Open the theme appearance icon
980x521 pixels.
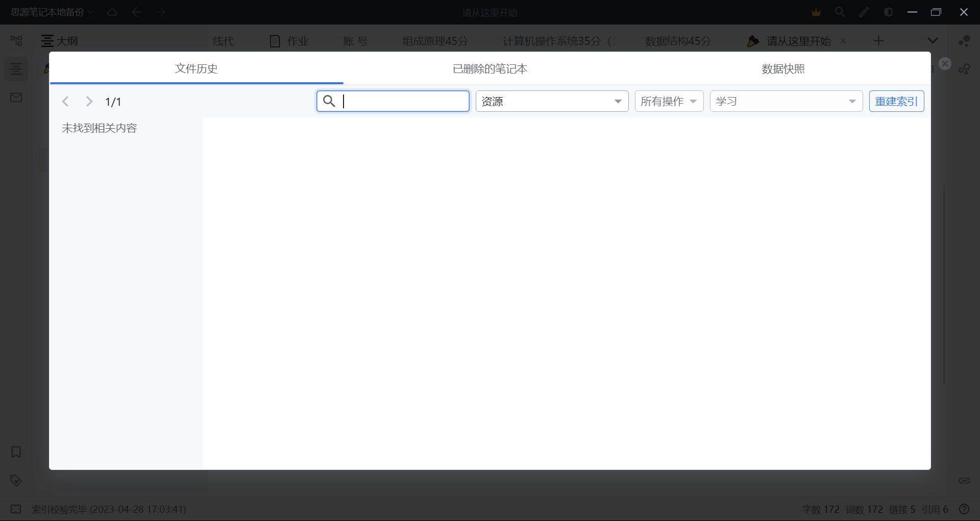[x=888, y=12]
